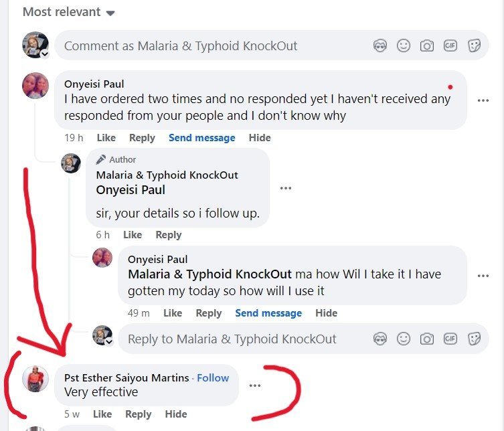Hide Onyeisi Paul's 19h comment
504x431 pixels.
click(x=260, y=138)
